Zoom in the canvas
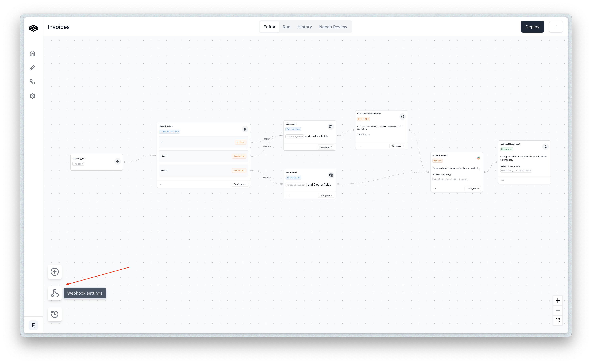592x364 pixels. pos(558,300)
